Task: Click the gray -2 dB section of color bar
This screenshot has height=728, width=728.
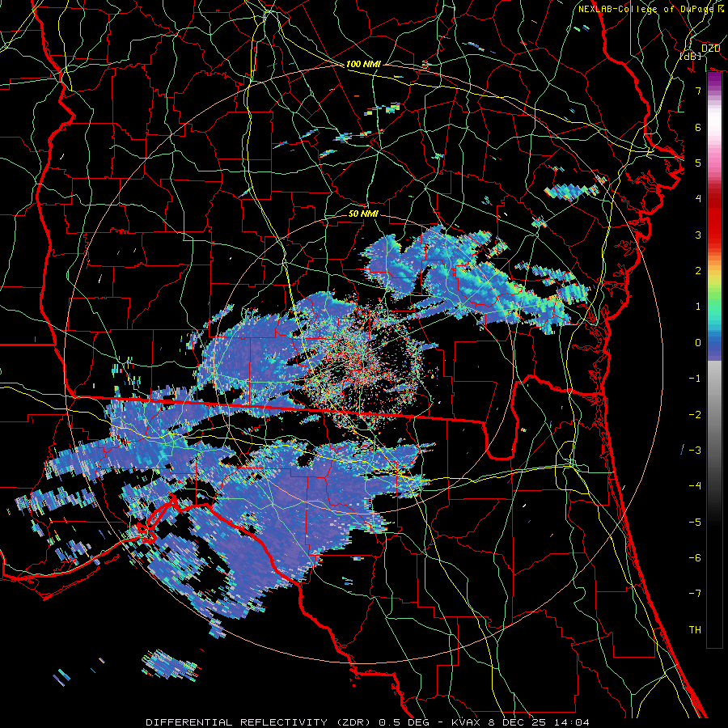Action: tap(714, 415)
